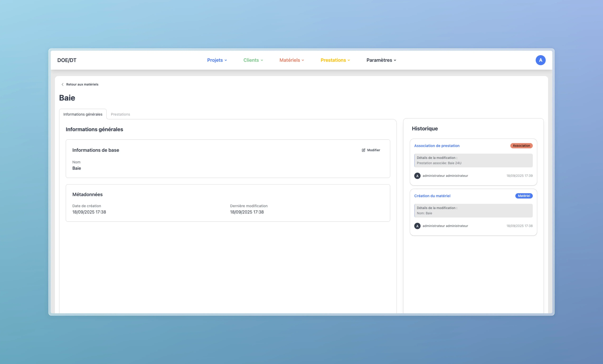Click the back arrow icon near Retour aux matériels
Screen dimensions: 603x364
[x=62, y=84]
